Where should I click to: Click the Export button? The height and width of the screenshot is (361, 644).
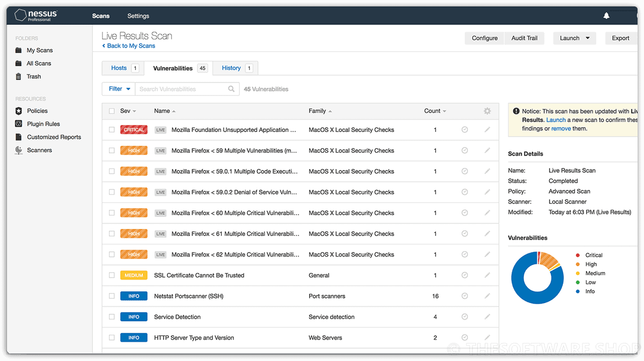620,38
